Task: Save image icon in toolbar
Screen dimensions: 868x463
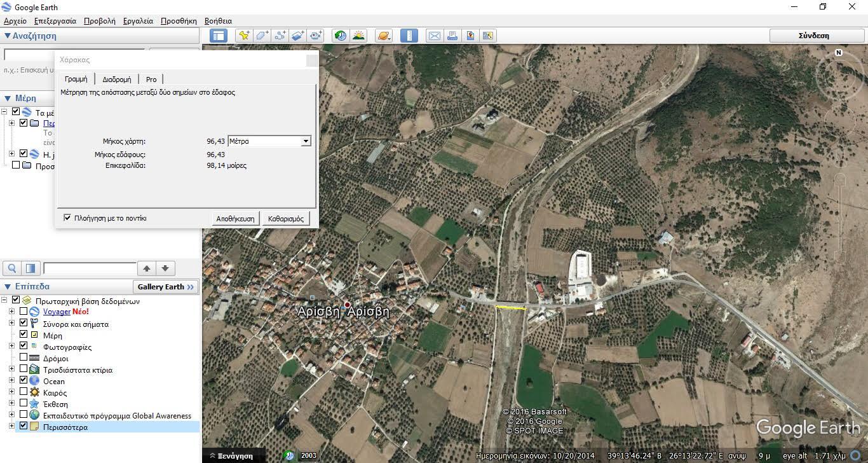Action: pyautogui.click(x=470, y=36)
